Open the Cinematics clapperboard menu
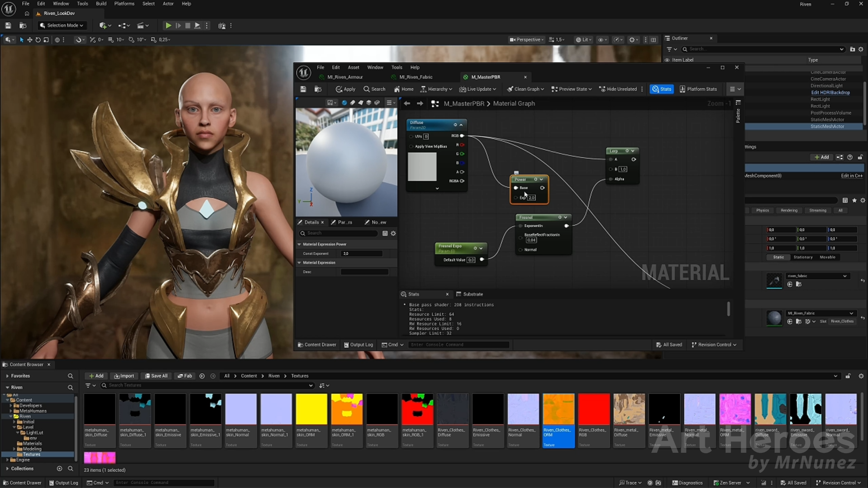Viewport: 868px width, 488px height. coord(143,26)
